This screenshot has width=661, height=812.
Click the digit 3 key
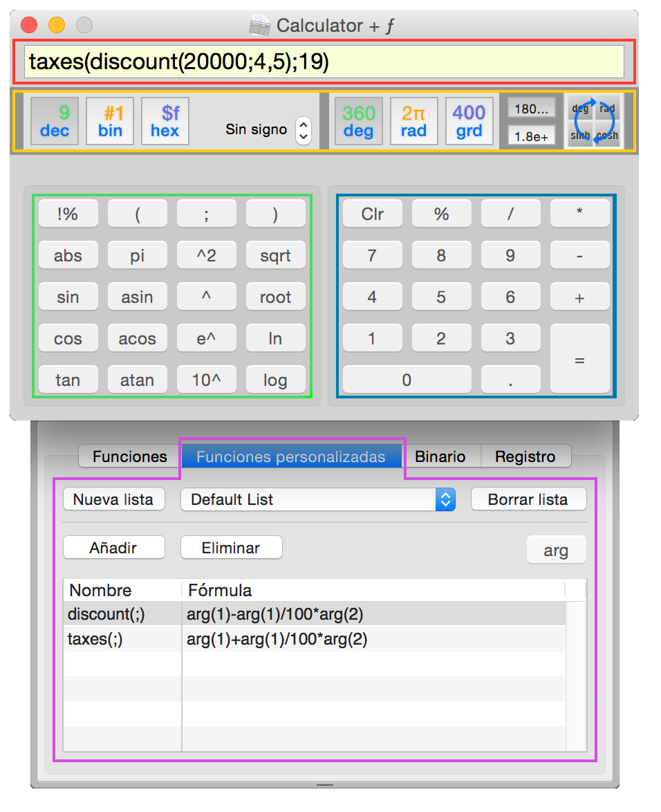510,338
